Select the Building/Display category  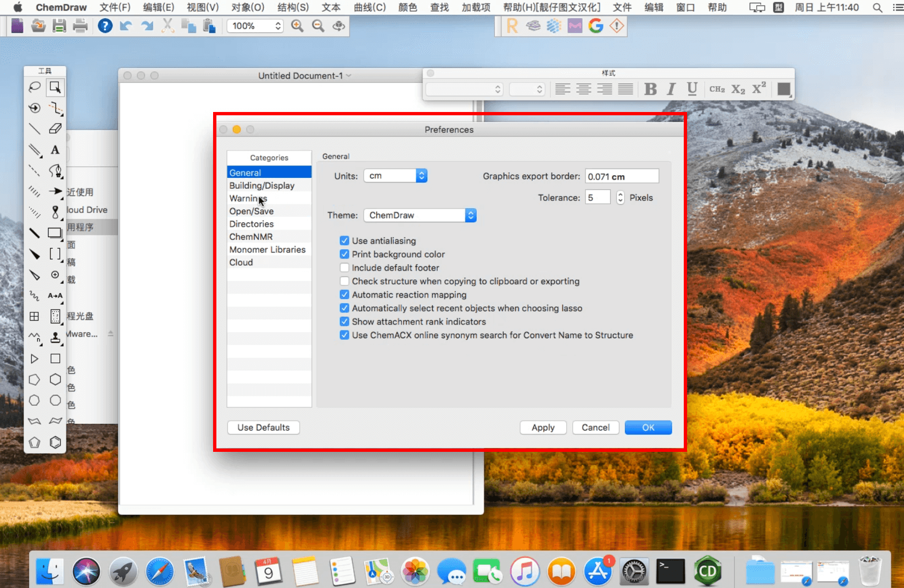[x=269, y=186]
